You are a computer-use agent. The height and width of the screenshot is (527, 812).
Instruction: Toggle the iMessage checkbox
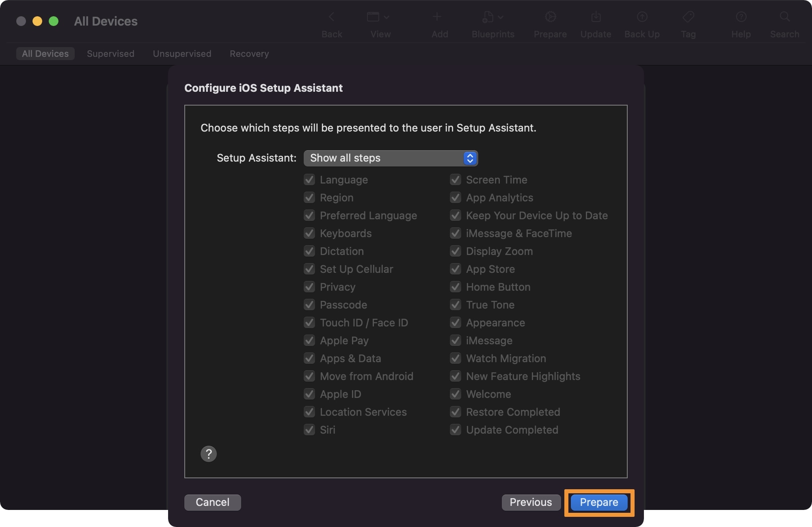[x=456, y=340]
